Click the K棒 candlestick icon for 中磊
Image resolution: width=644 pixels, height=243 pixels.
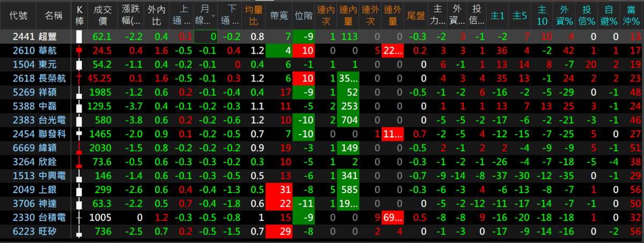pos(79,106)
